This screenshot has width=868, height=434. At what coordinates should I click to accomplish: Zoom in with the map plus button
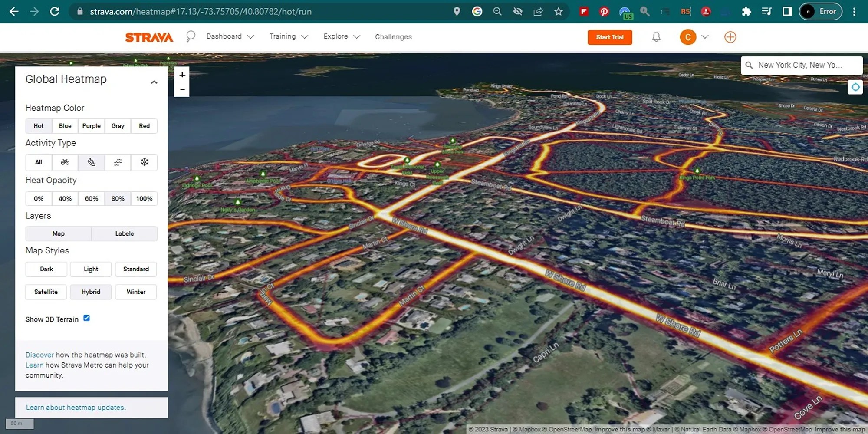182,75
